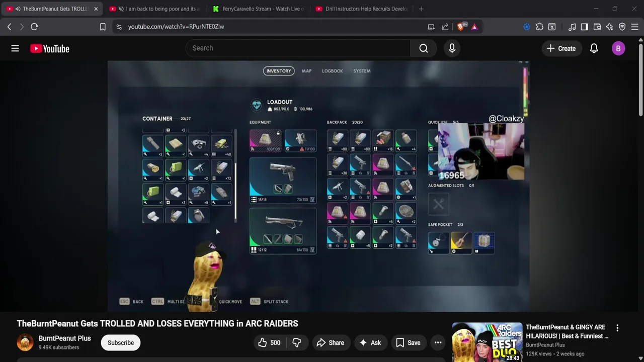Image resolution: width=644 pixels, height=362 pixels.
Task: Open the Create menu button
Action: pos(561,49)
